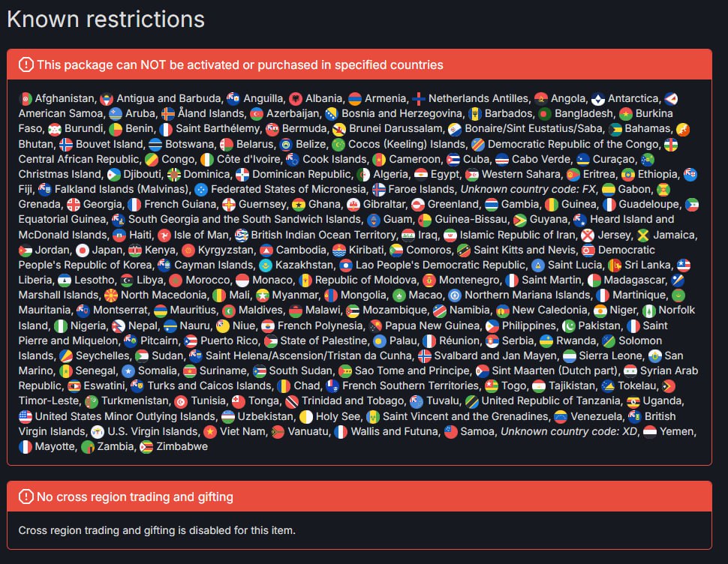
Task: Click the 'Unknown country code: XD' text
Action: click(x=569, y=431)
